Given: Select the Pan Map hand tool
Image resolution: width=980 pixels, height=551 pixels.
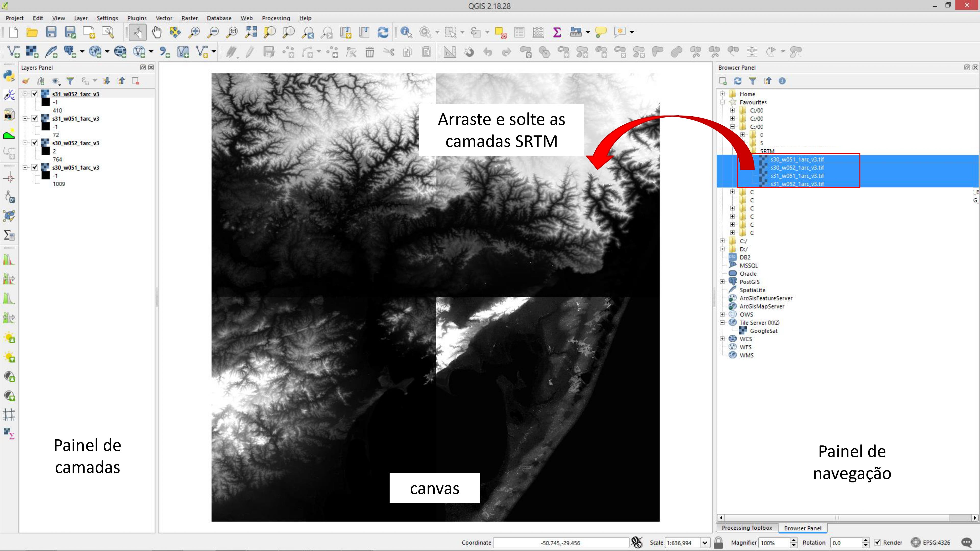Looking at the screenshot, I should click(156, 32).
